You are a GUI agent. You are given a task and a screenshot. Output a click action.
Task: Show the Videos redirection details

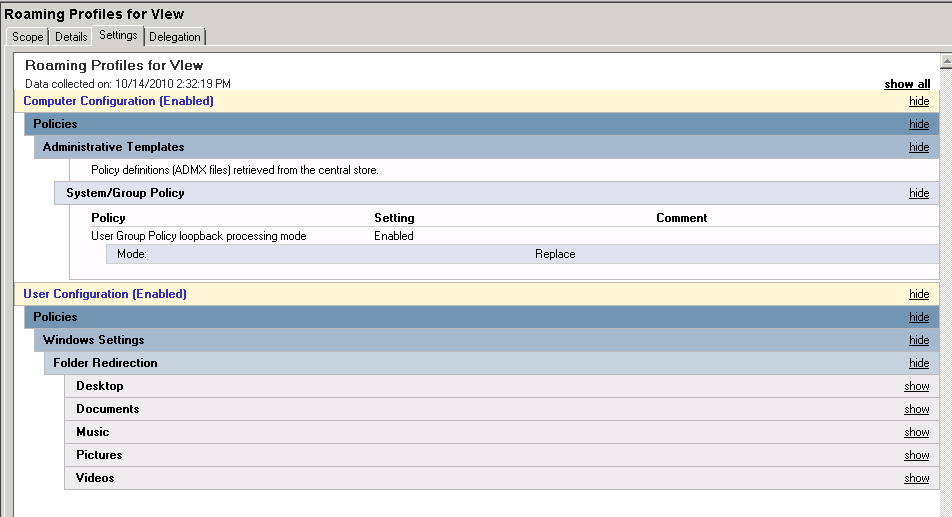(x=916, y=478)
